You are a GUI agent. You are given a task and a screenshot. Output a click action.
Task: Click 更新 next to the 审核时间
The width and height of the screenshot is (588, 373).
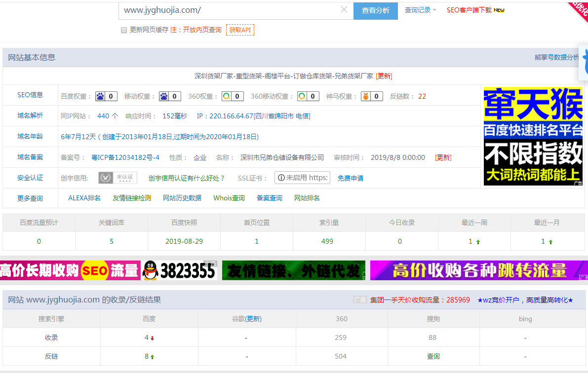coord(443,157)
